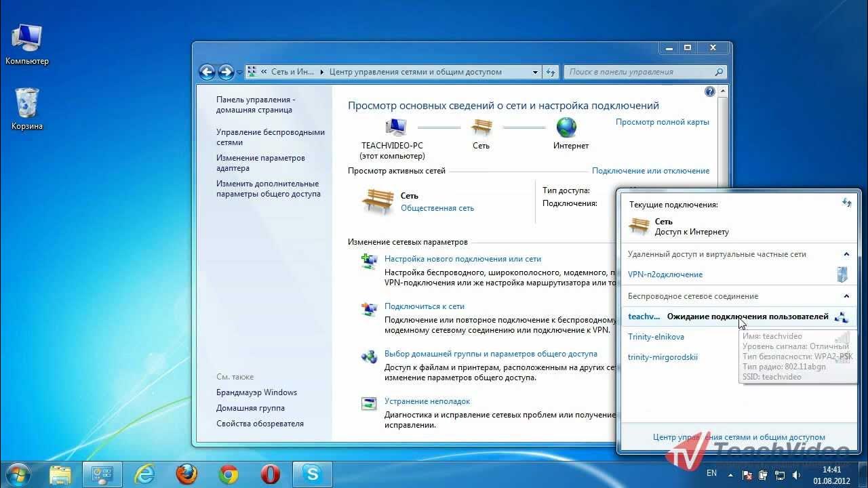Screen dimensions: 868x488
Task: Go back with the Back arrow button
Action: (x=207, y=72)
